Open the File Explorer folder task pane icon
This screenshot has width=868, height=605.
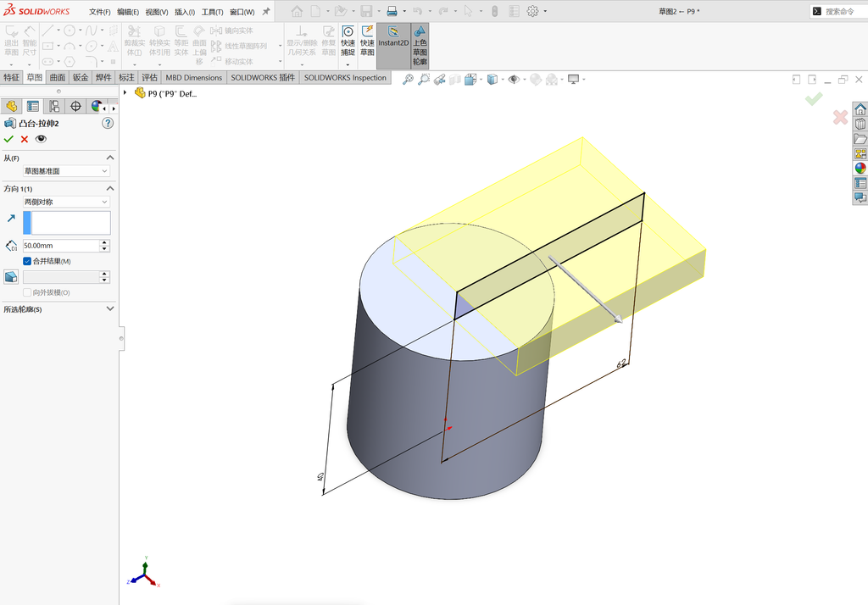coord(860,138)
